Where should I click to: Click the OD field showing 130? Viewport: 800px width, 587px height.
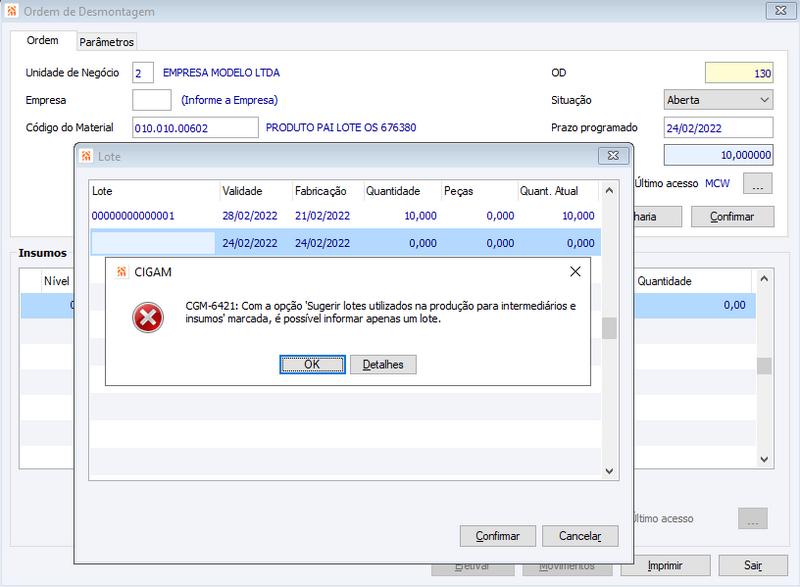coord(739,73)
